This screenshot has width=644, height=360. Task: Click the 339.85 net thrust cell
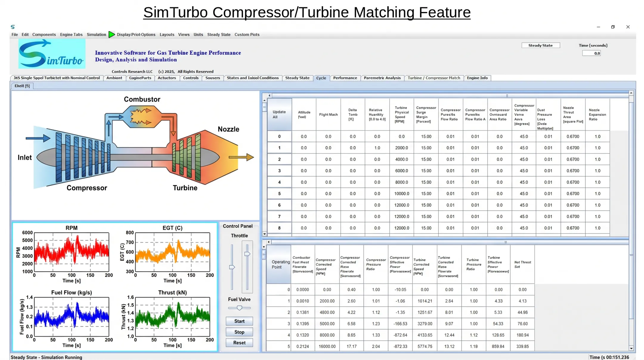click(x=522, y=347)
